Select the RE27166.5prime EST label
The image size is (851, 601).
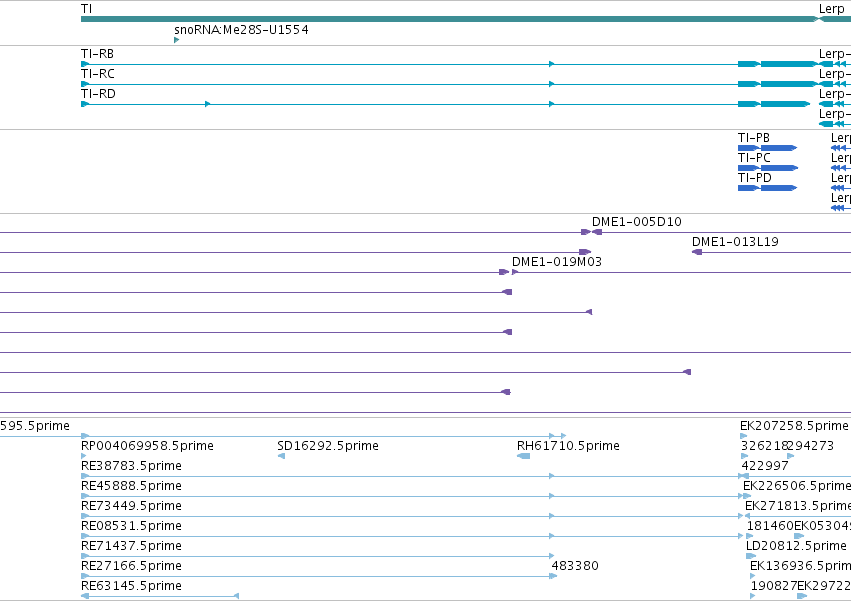[131, 566]
